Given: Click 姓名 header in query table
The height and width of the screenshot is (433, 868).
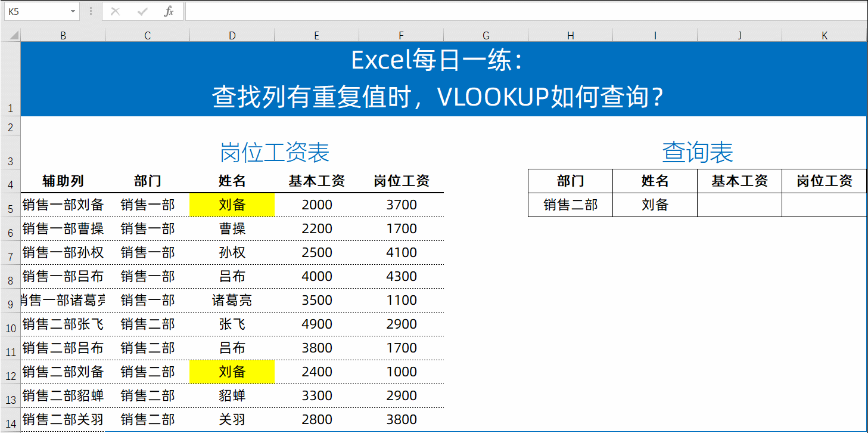Looking at the screenshot, I should pos(655,181).
